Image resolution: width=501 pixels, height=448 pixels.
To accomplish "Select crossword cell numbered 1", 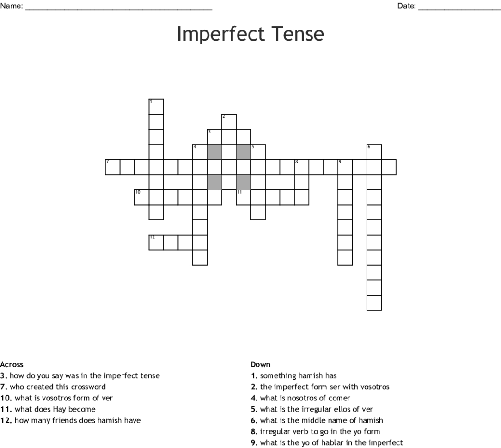I will coord(156,106).
